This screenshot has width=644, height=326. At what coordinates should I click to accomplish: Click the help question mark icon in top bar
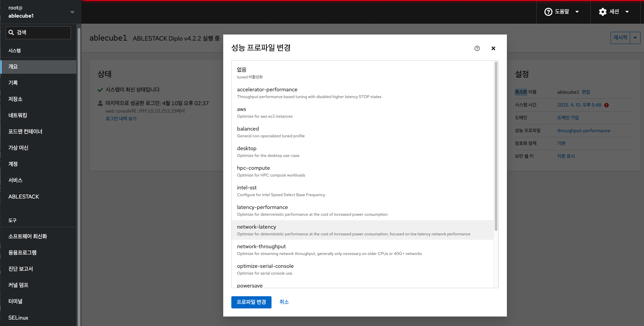pyautogui.click(x=548, y=12)
